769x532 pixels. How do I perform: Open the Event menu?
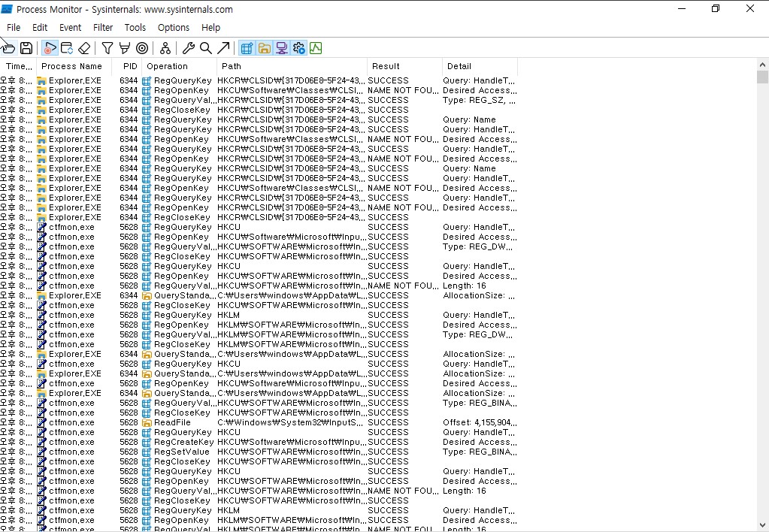[x=70, y=28]
